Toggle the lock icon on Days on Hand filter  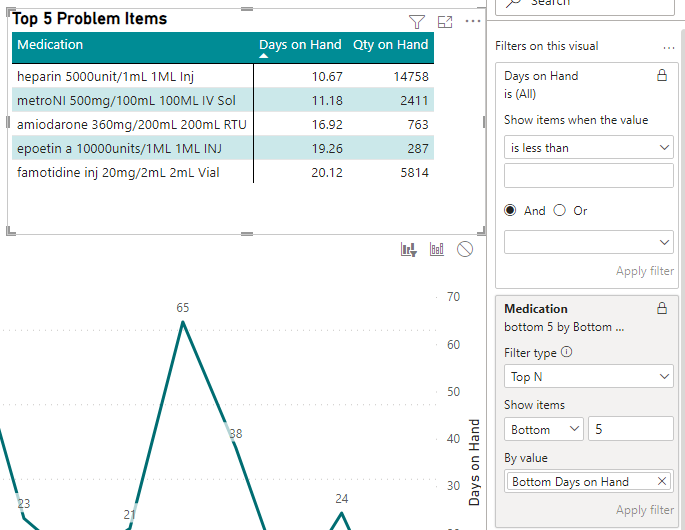point(662,76)
